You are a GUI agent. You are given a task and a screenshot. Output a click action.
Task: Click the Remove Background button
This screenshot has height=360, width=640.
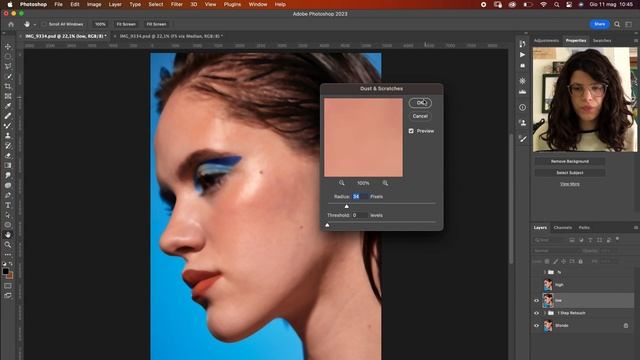[x=570, y=161]
